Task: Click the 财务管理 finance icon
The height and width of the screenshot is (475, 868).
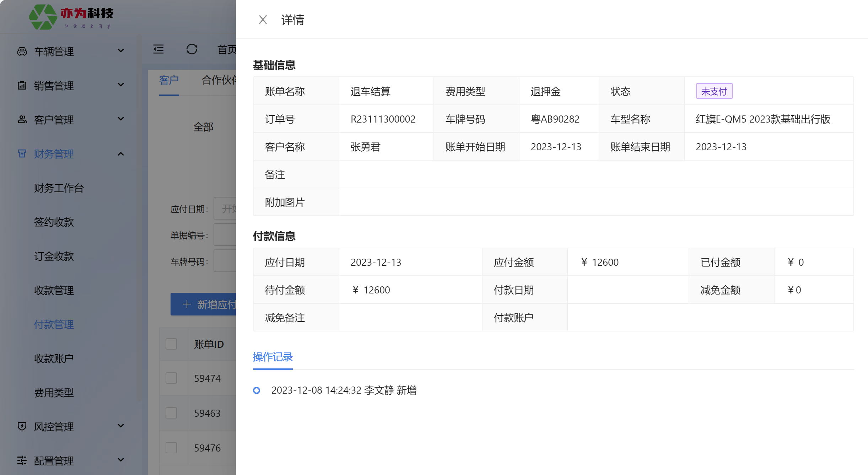Action: click(x=22, y=154)
